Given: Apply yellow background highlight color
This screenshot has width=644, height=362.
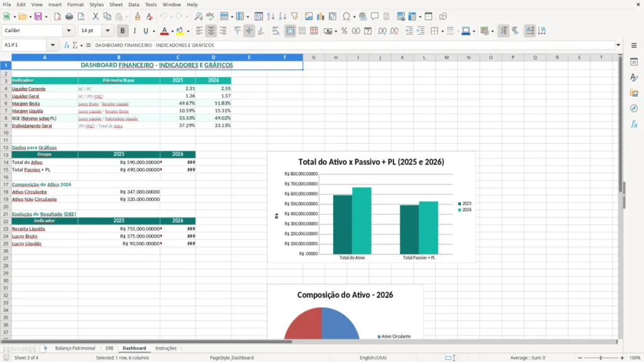Looking at the screenshot, I should pyautogui.click(x=180, y=31).
